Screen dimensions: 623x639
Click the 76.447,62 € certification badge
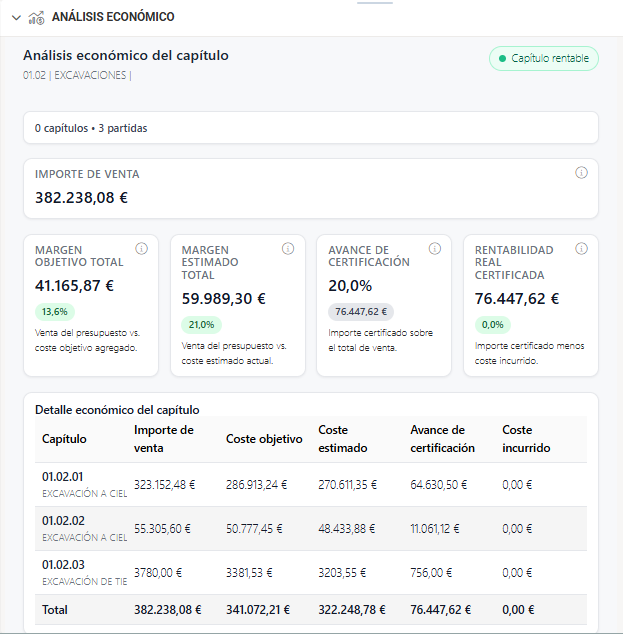pyautogui.click(x=361, y=311)
